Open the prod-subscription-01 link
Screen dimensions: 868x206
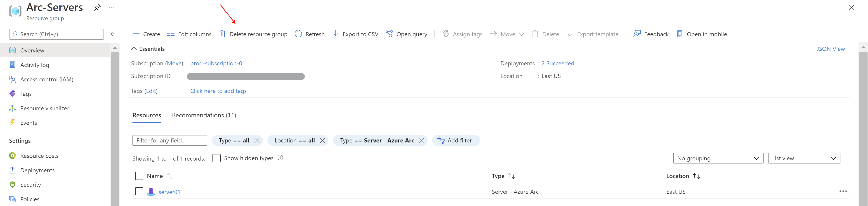click(x=218, y=63)
